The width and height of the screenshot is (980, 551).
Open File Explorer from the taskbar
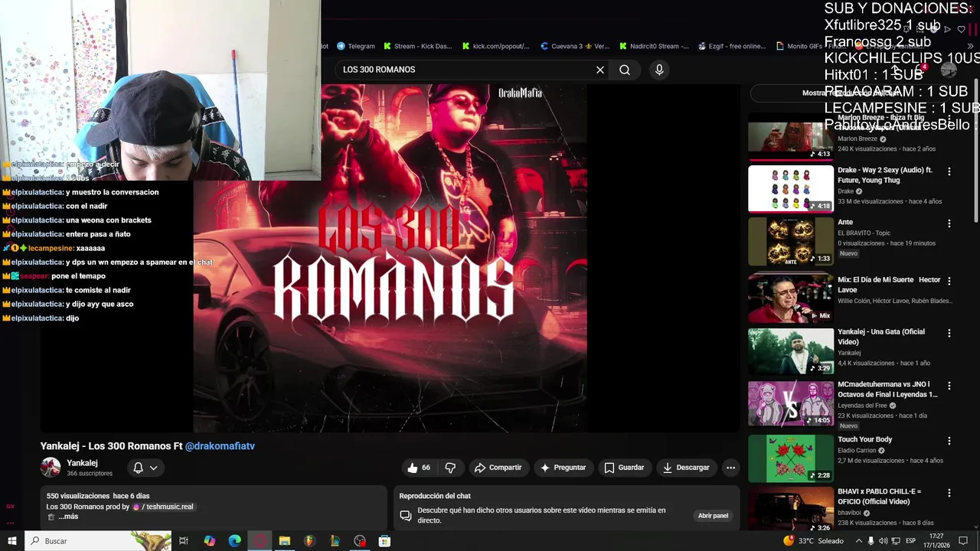[x=285, y=541]
